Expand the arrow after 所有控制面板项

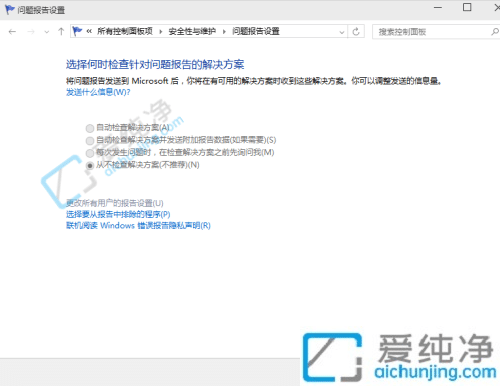coord(161,32)
